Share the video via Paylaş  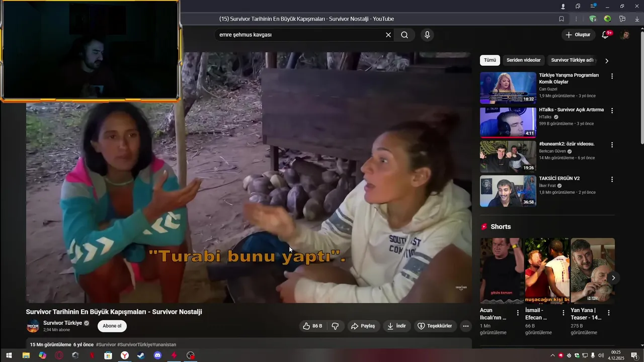pos(363,326)
